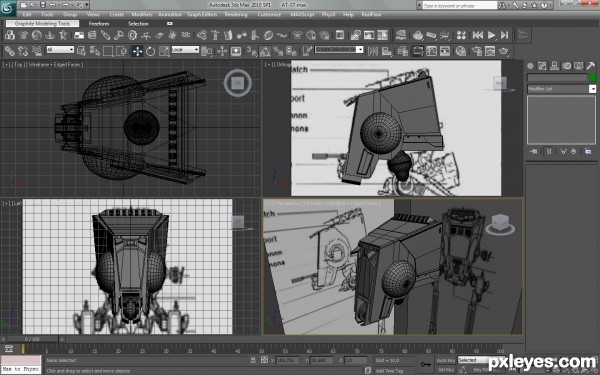This screenshot has width=600, height=375.
Task: Click the Align tool icon
Action: coord(386,51)
